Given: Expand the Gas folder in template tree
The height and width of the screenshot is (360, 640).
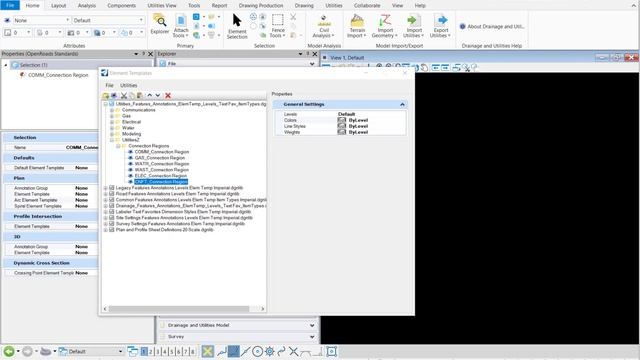Looking at the screenshot, I should point(111,116).
